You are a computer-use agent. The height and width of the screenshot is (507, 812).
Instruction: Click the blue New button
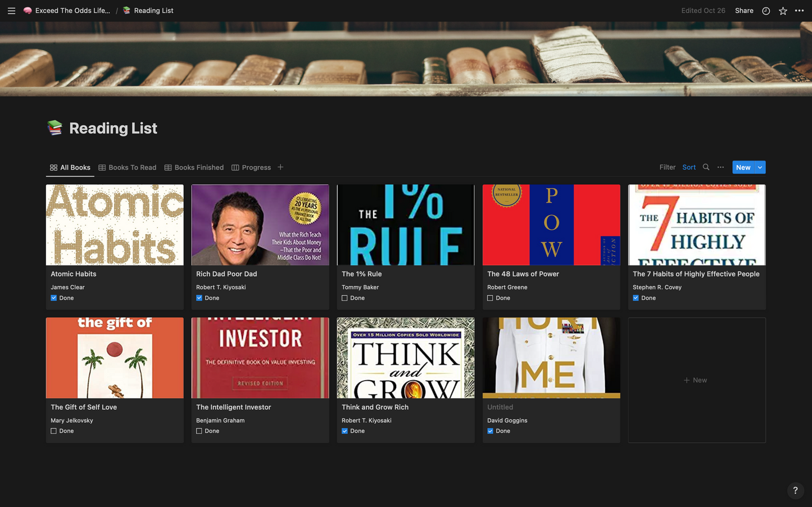[x=743, y=167]
